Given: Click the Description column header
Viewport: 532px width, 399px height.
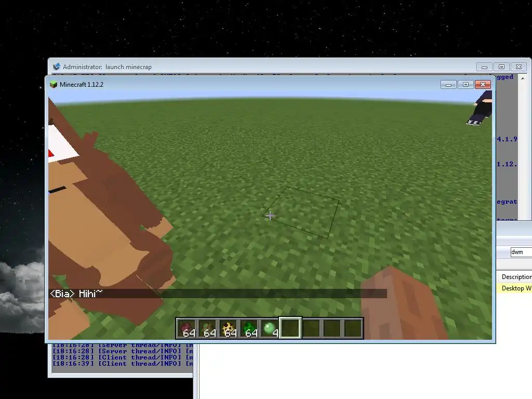Looking at the screenshot, I should 515,277.
